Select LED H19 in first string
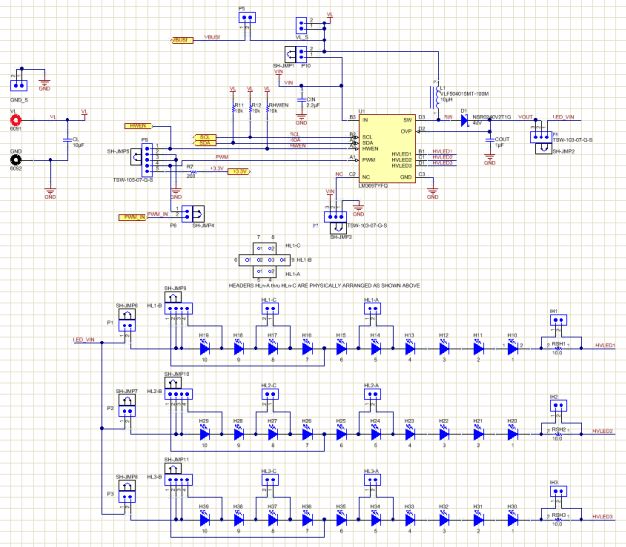 [x=204, y=349]
